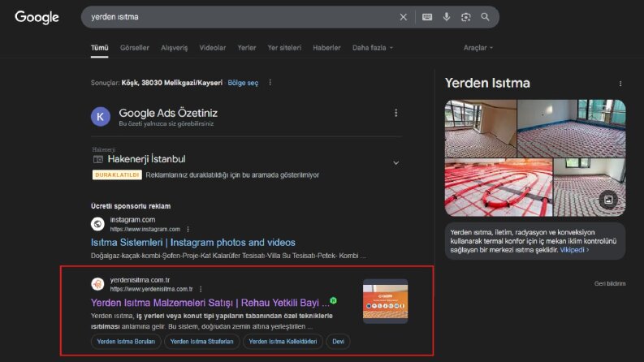Open search by image camera icon

tap(466, 17)
